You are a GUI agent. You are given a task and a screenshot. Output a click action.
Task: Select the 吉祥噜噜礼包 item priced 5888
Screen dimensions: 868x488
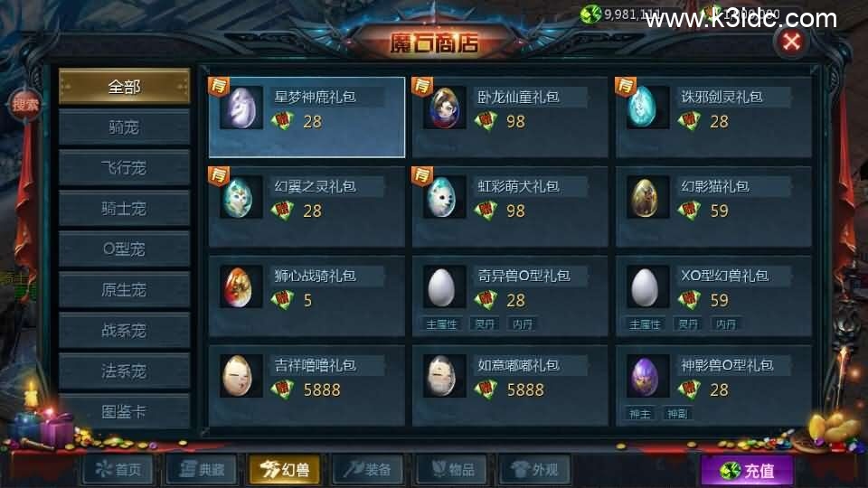[307, 385]
